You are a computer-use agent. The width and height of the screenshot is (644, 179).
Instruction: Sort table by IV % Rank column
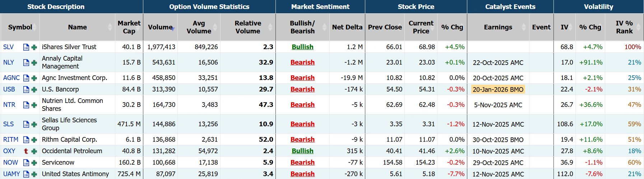click(639, 27)
